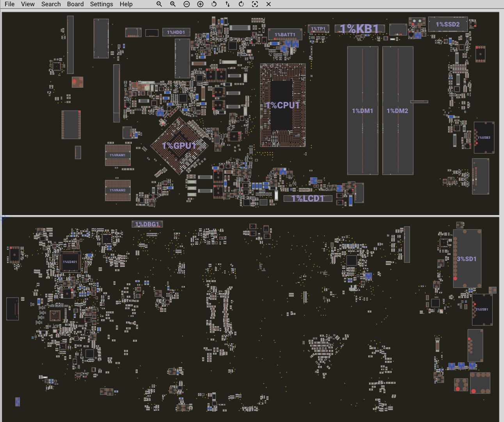The height and width of the screenshot is (422, 504).
Task: Click the X icon in the toolbar
Action: pyautogui.click(x=268, y=4)
